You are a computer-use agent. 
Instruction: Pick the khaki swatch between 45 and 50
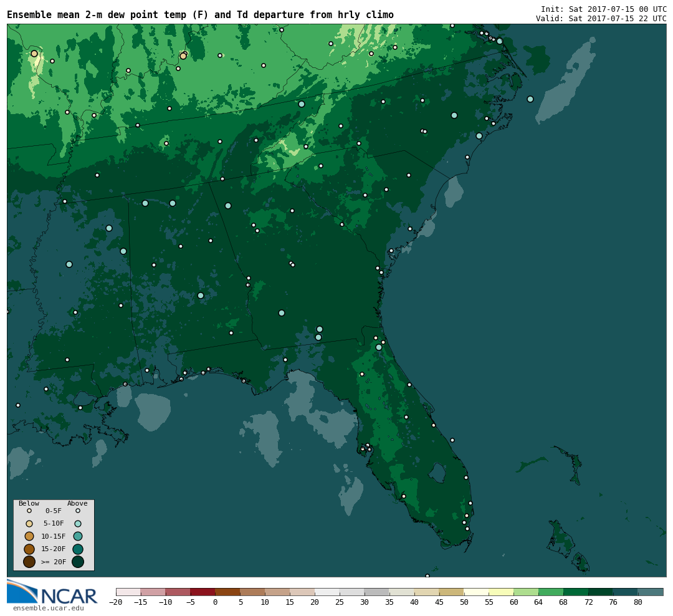[452, 592]
